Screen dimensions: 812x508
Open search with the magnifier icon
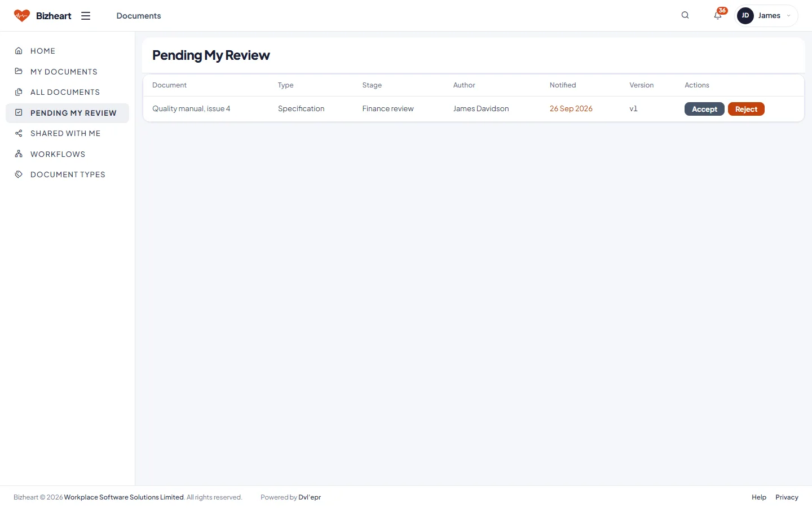(685, 15)
